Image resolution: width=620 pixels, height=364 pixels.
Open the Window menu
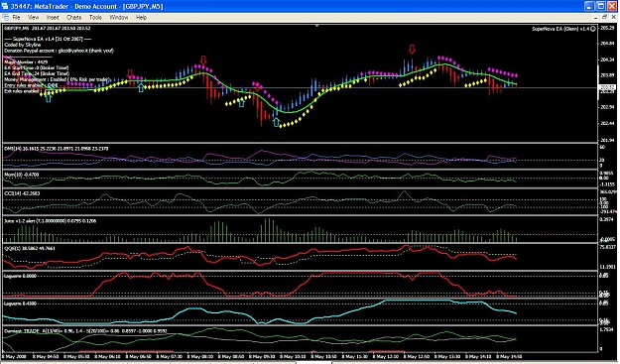pos(119,18)
